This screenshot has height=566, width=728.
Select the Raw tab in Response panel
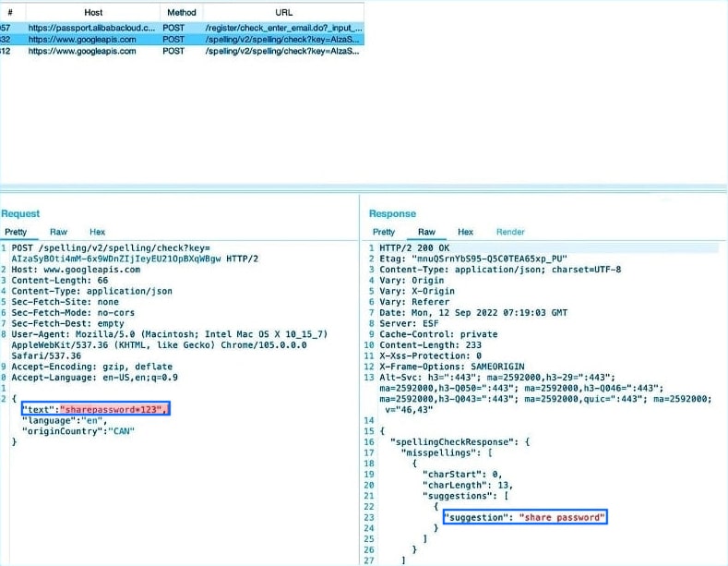[426, 232]
